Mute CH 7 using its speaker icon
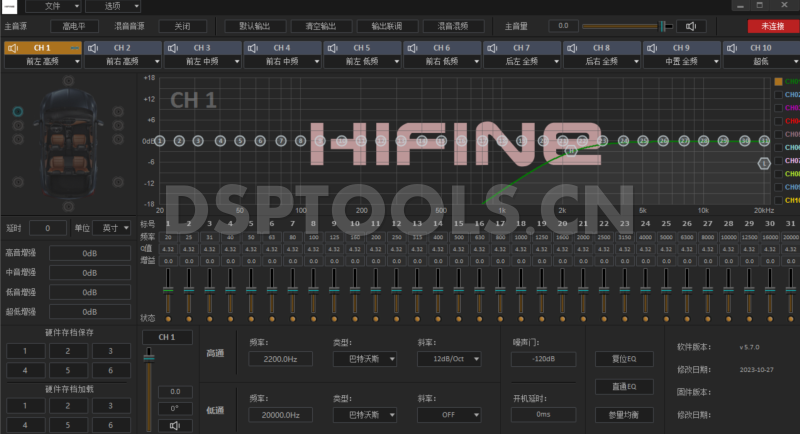This screenshot has width=800, height=434. [492, 48]
